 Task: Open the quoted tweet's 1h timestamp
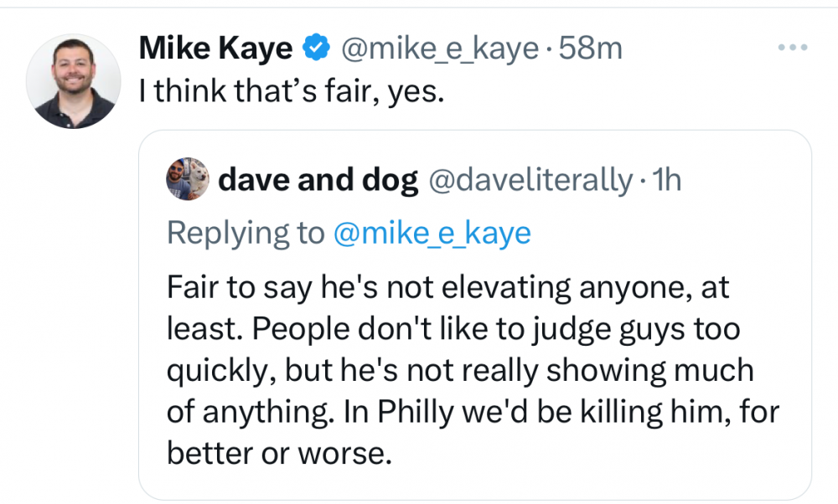coord(667,180)
